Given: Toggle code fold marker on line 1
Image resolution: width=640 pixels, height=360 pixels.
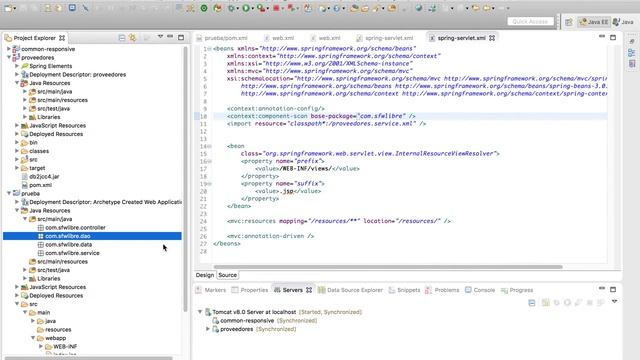Looking at the screenshot, I should click(x=209, y=49).
